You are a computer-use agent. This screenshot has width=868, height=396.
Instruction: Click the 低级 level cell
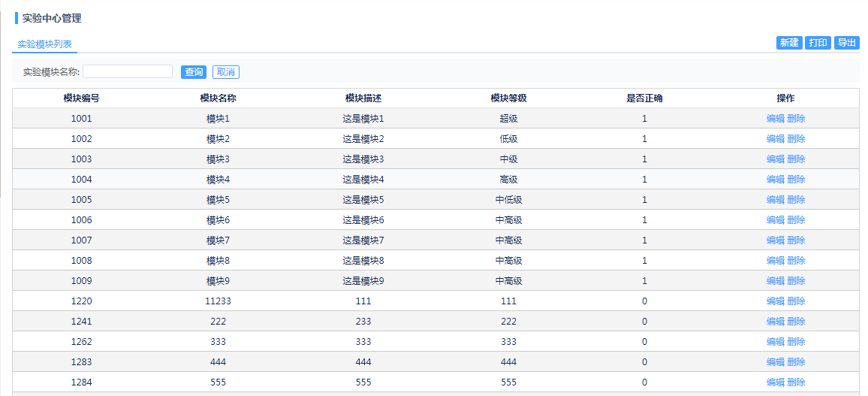[508, 138]
